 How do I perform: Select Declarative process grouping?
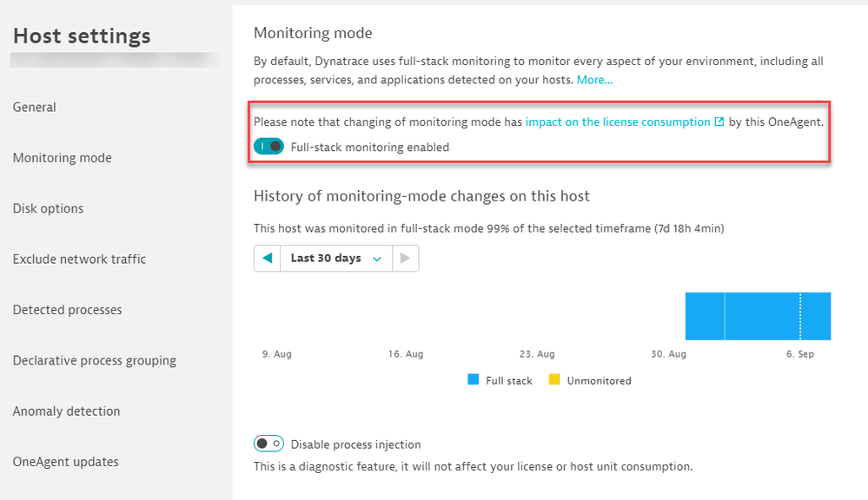coord(95,360)
